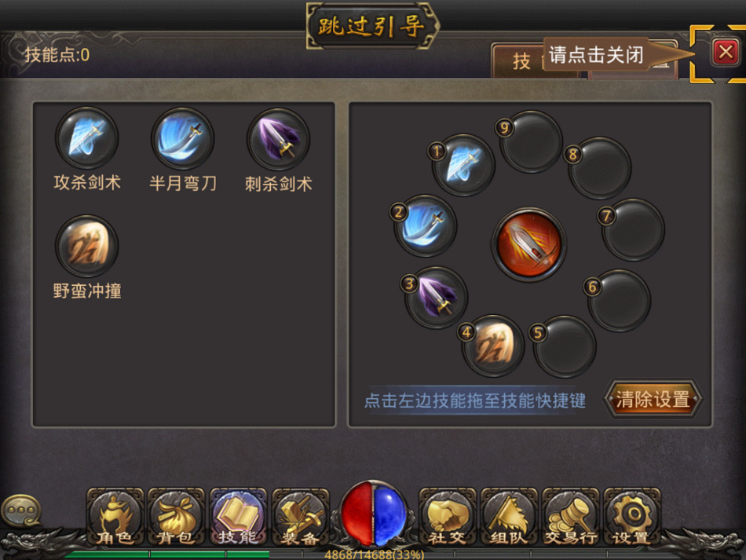746x560 pixels.
Task: Open the 设置 settings gear menu
Action: point(632,516)
